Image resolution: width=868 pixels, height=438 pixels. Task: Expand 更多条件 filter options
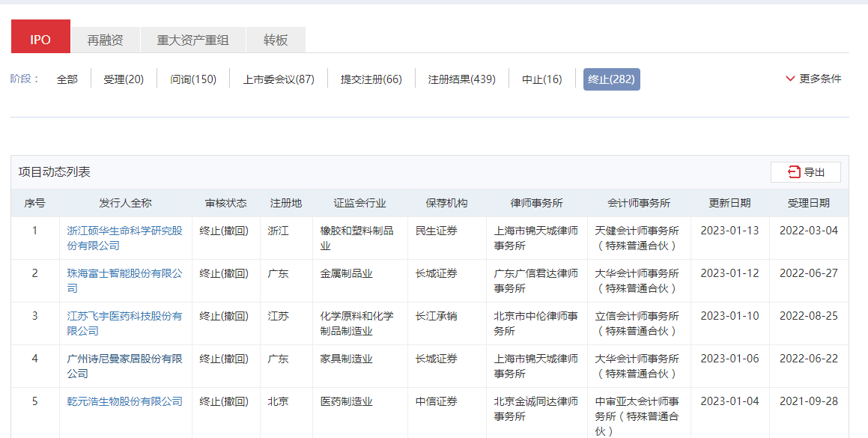[813, 79]
